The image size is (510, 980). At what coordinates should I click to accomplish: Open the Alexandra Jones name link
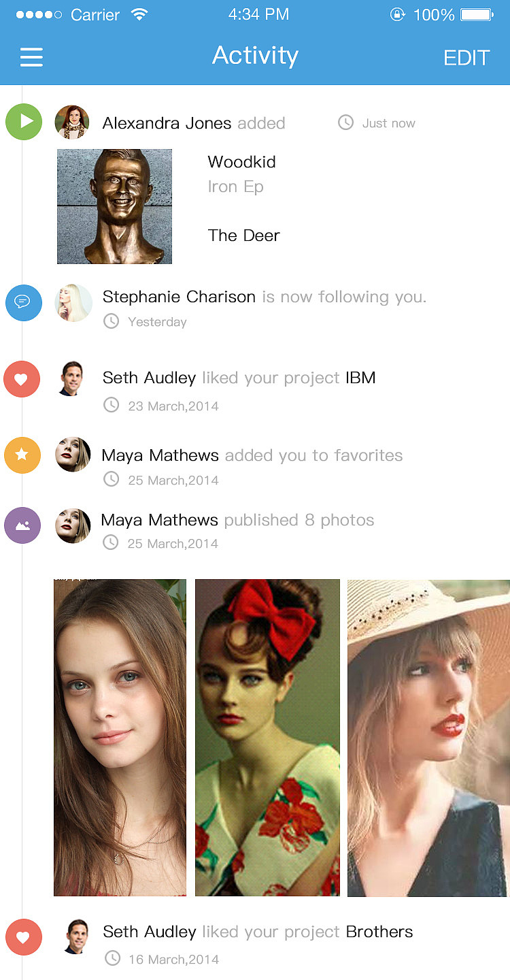click(x=167, y=123)
